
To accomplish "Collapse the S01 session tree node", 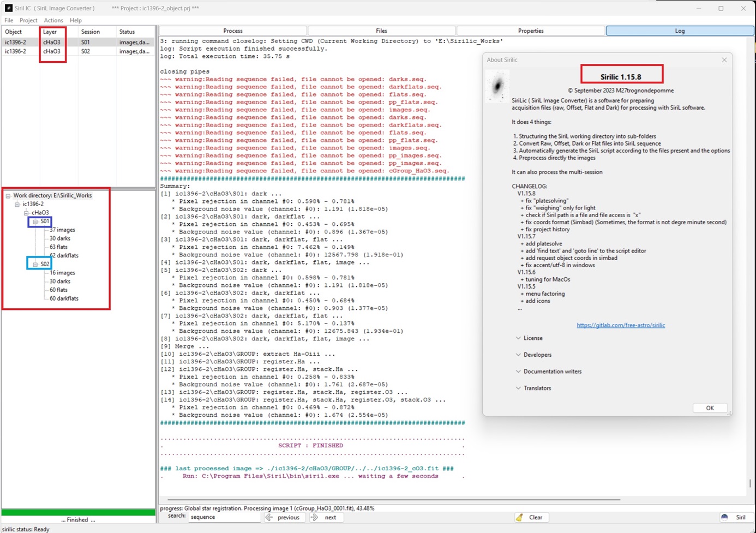I will coord(35,221).
